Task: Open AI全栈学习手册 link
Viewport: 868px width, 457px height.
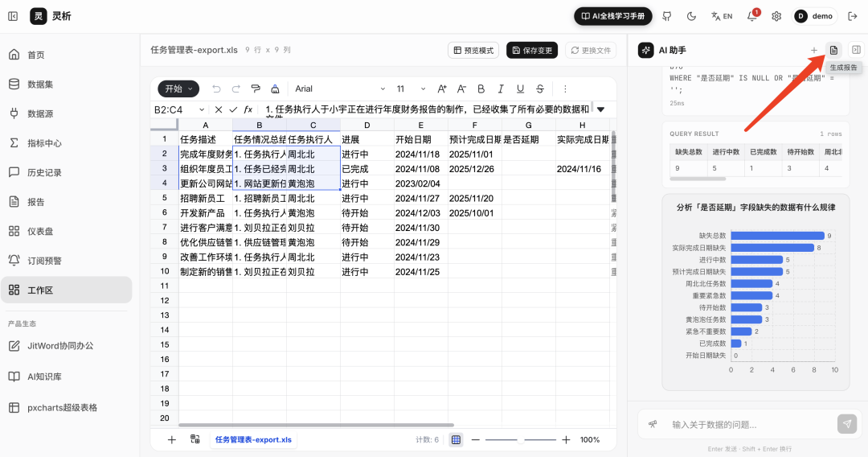Action: (612, 16)
